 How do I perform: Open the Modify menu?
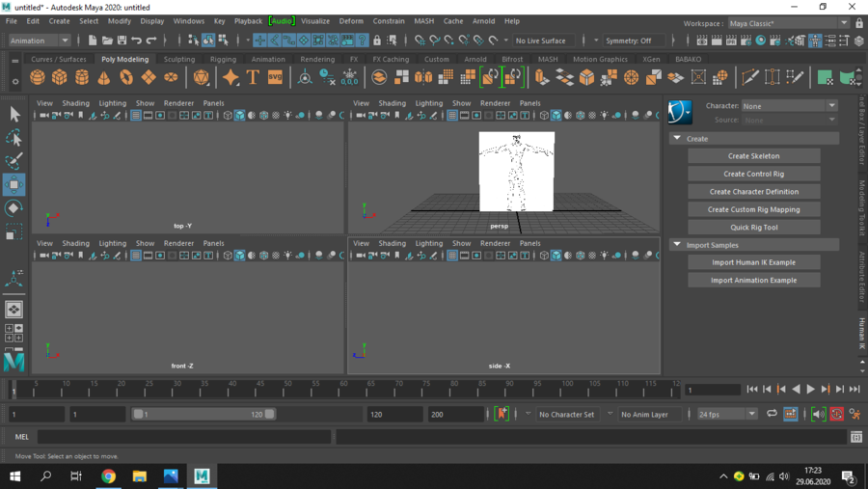pyautogui.click(x=119, y=21)
